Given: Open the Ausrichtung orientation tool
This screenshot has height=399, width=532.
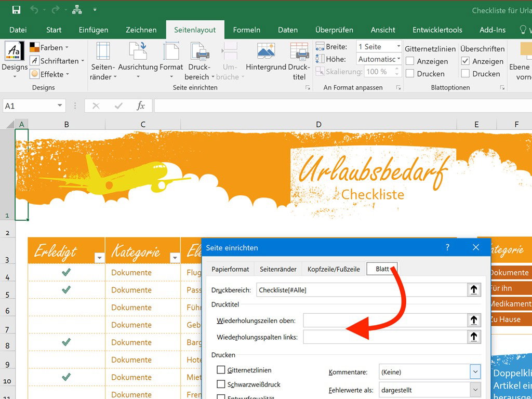Looking at the screenshot, I should pyautogui.click(x=138, y=61).
